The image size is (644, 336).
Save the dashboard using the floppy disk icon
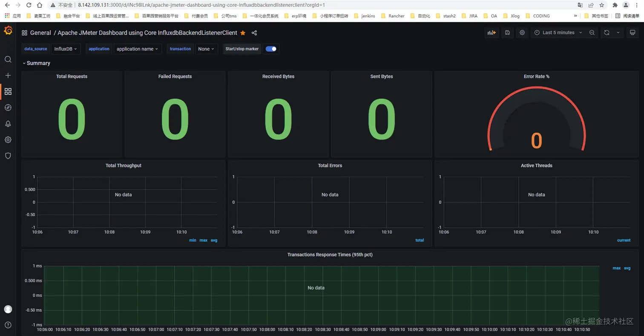[x=507, y=32]
